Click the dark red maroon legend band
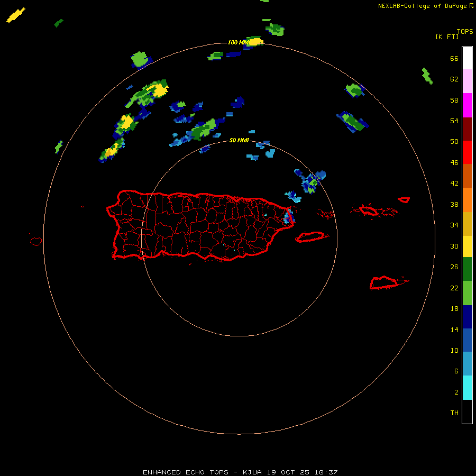Screen dimensions: 476x476 [x=467, y=129]
